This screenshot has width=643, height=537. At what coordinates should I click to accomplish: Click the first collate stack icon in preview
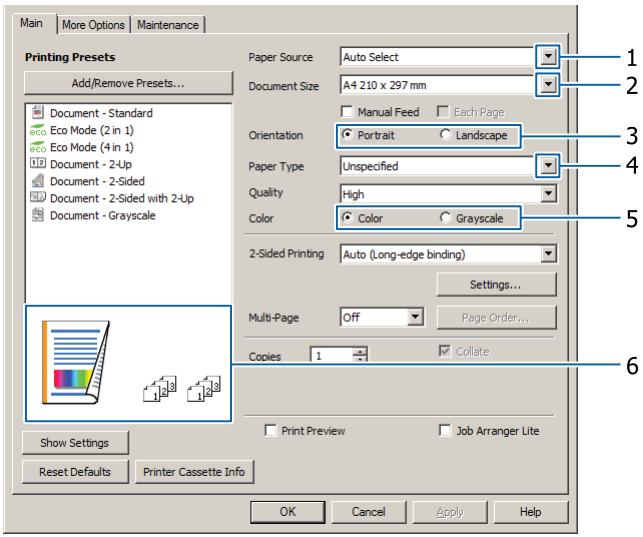click(160, 388)
